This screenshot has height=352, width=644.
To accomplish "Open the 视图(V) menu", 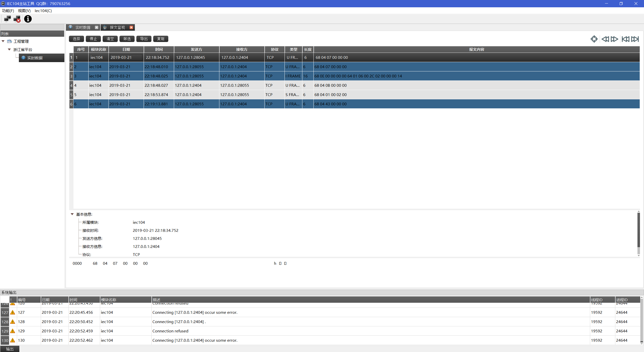I will coord(24,11).
